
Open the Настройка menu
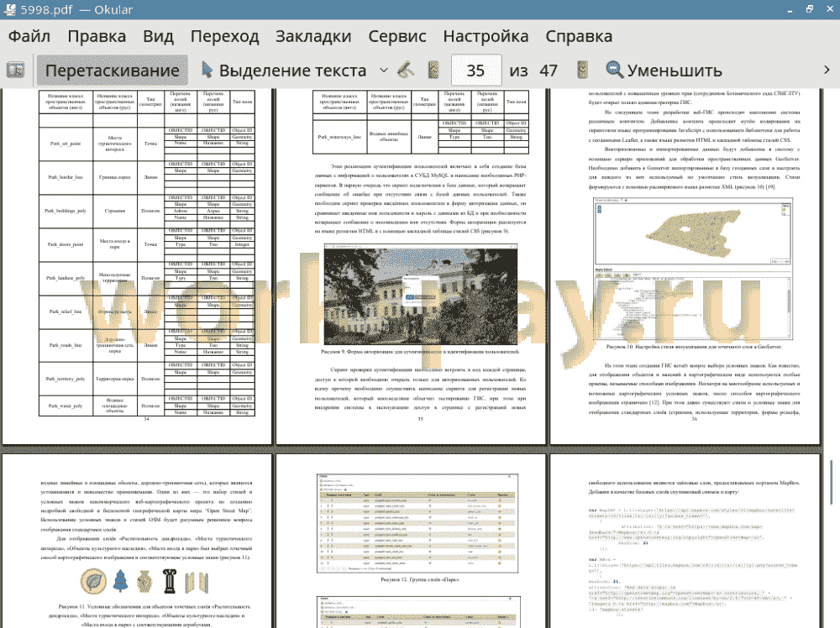(x=486, y=36)
